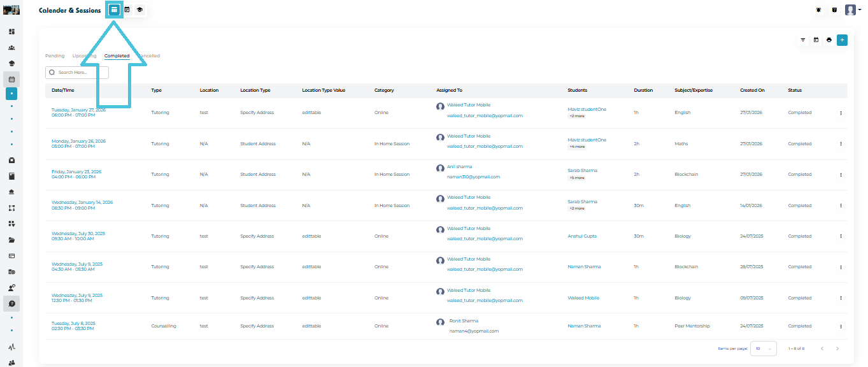Click the folder icon in the sidebar
This screenshot has width=868, height=367.
point(11,240)
